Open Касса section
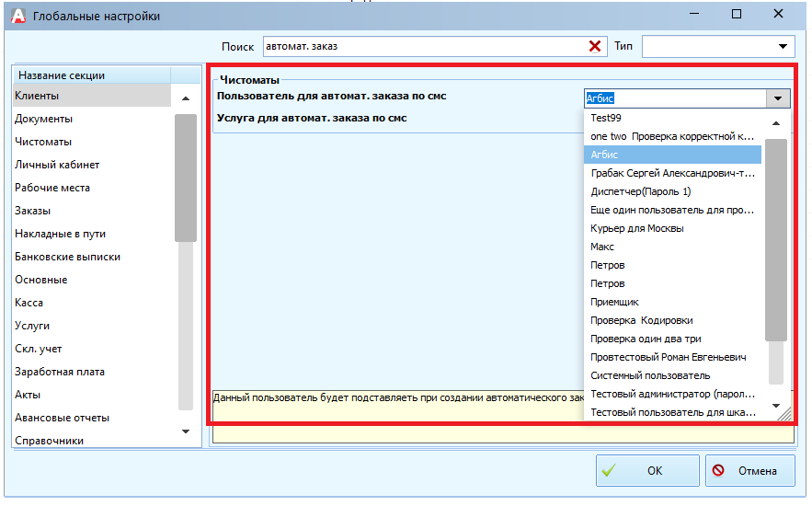The height and width of the screenshot is (506, 812). (92, 303)
